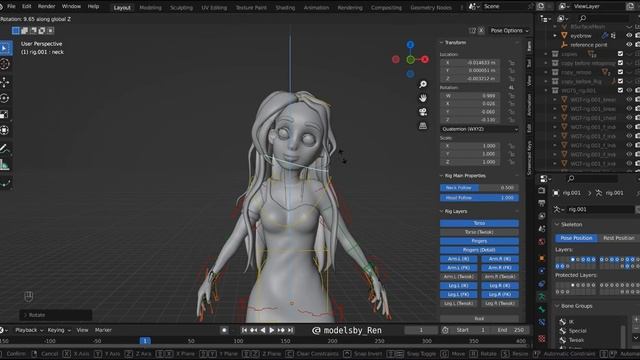Click the blue Z axis gizmo ball
The height and width of the screenshot is (360, 640).
coord(410,44)
